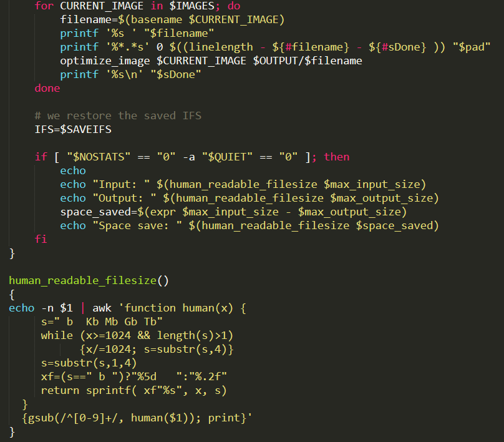This screenshot has height=442, width=504.
Task: Click the '$QUIET' string in the condition
Action: pyautogui.click(x=227, y=157)
